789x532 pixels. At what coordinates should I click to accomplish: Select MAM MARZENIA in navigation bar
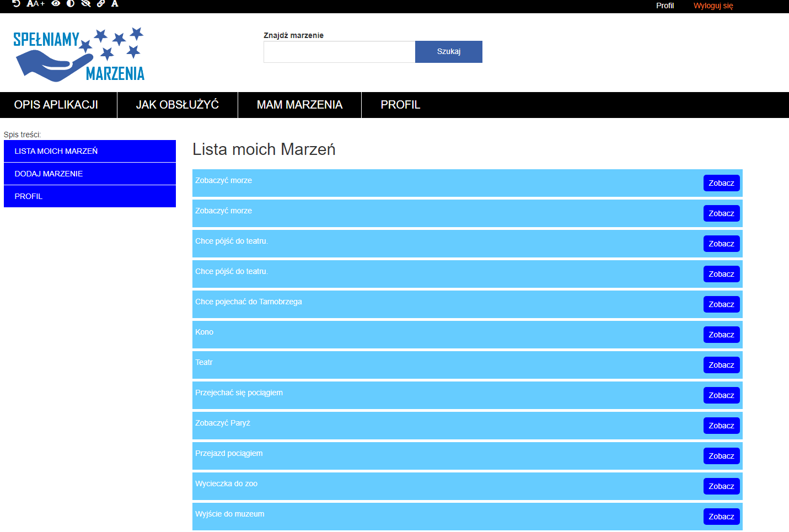click(299, 105)
